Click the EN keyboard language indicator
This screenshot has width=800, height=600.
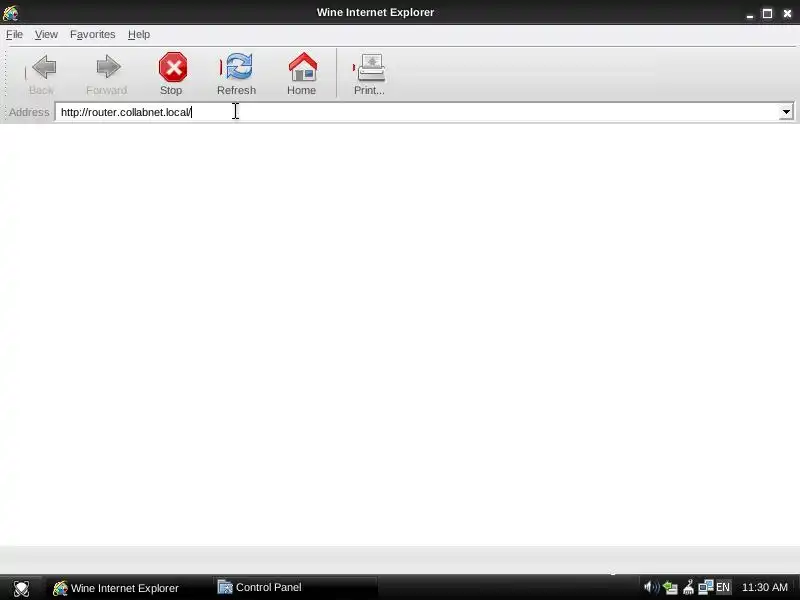click(723, 587)
